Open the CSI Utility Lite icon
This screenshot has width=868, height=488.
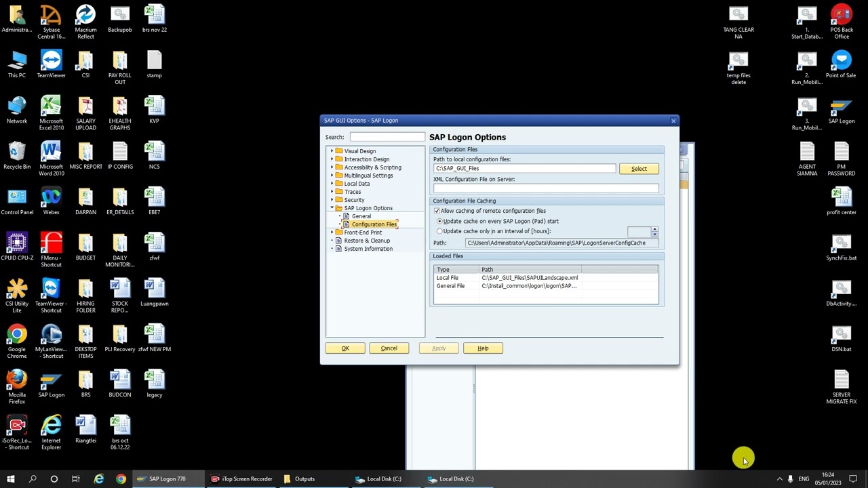17,296
